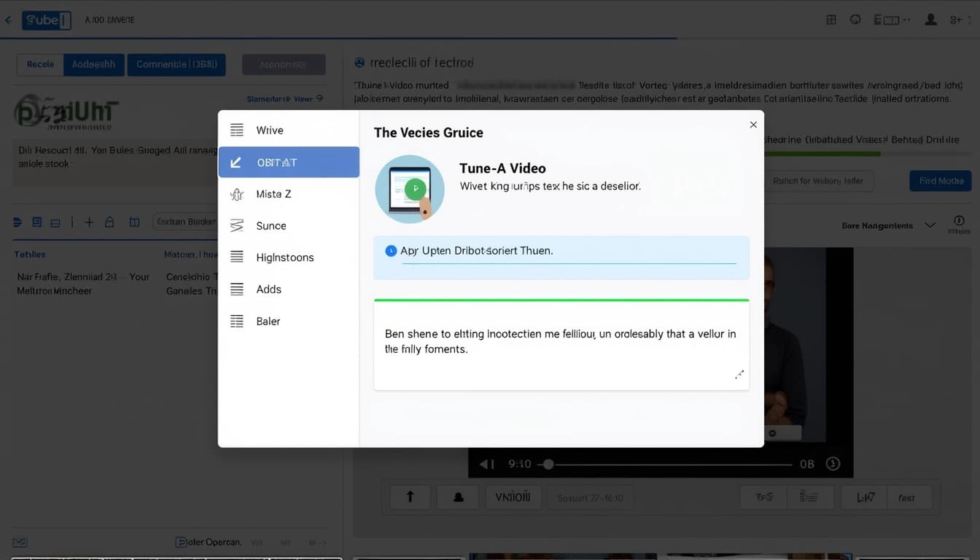Image resolution: width=980 pixels, height=560 pixels.
Task: Close the Vecies Gruice dialog
Action: pyautogui.click(x=753, y=125)
